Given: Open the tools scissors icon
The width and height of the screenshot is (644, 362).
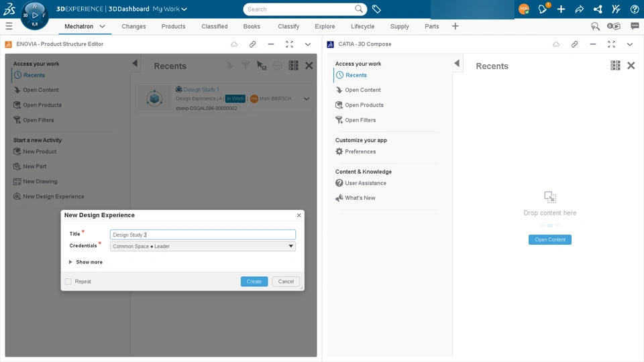Looking at the screenshot, I should [616, 9].
